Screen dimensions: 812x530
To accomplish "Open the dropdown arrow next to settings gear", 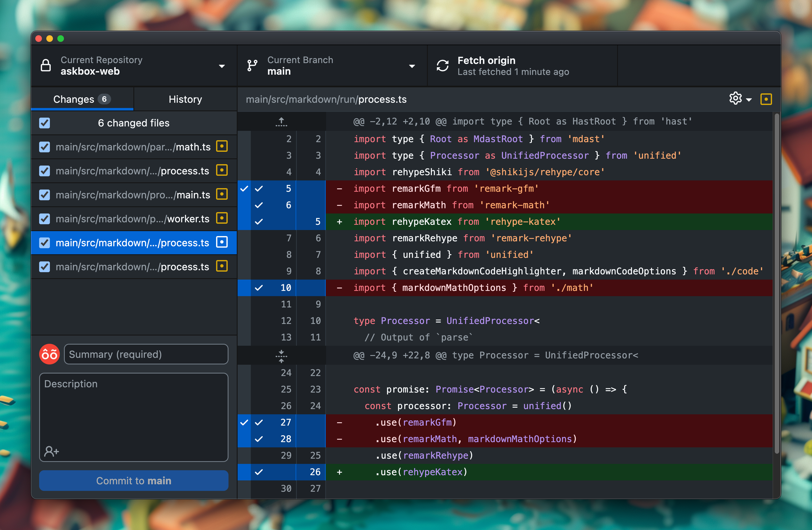I will pos(749,100).
